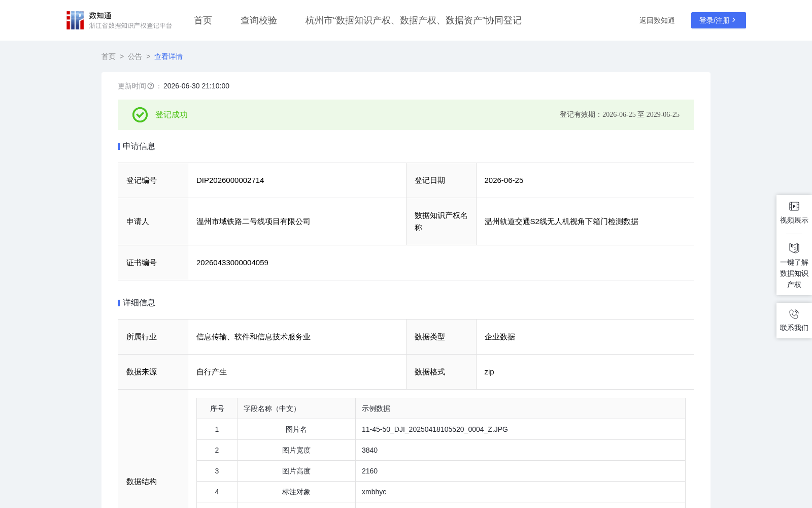Click the arrow in 登录/注册 button
This screenshot has width=812, height=508.
tap(734, 20)
